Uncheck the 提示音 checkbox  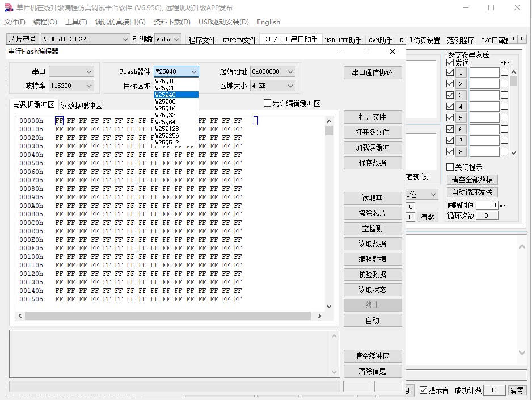coord(423,390)
